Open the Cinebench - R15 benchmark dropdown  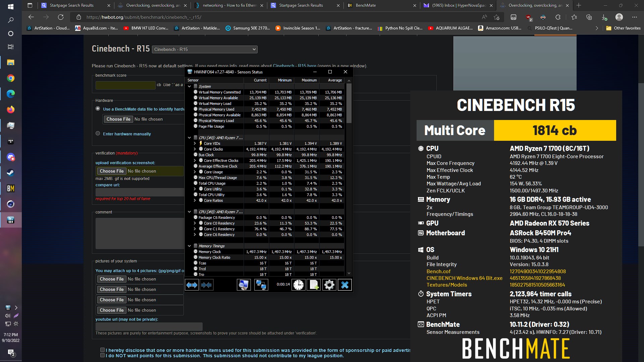[205, 49]
